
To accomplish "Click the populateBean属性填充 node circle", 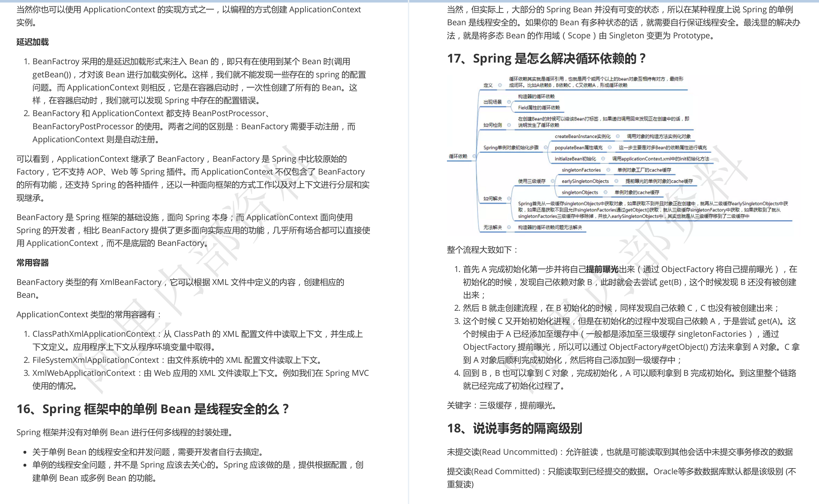I will coord(609,147).
